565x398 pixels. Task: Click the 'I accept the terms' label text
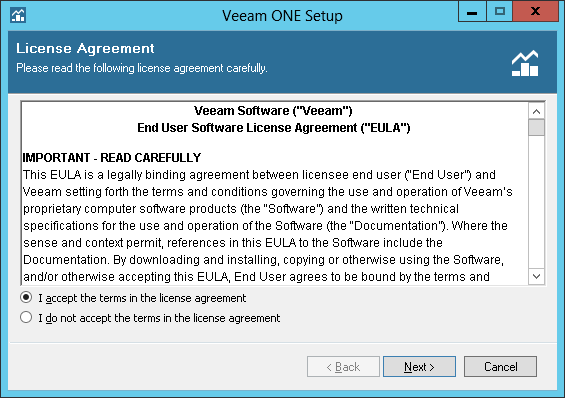tap(142, 298)
